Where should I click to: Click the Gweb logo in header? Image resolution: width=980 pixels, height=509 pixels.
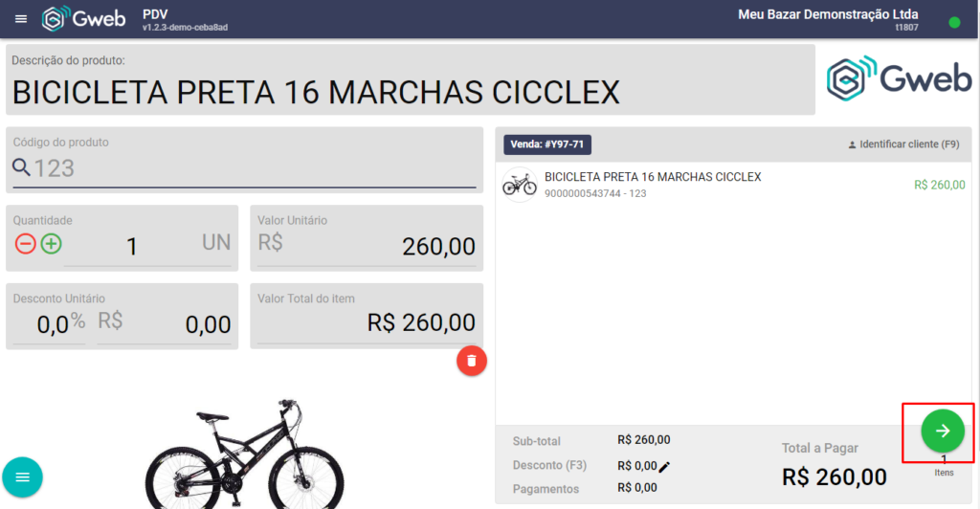(x=84, y=19)
